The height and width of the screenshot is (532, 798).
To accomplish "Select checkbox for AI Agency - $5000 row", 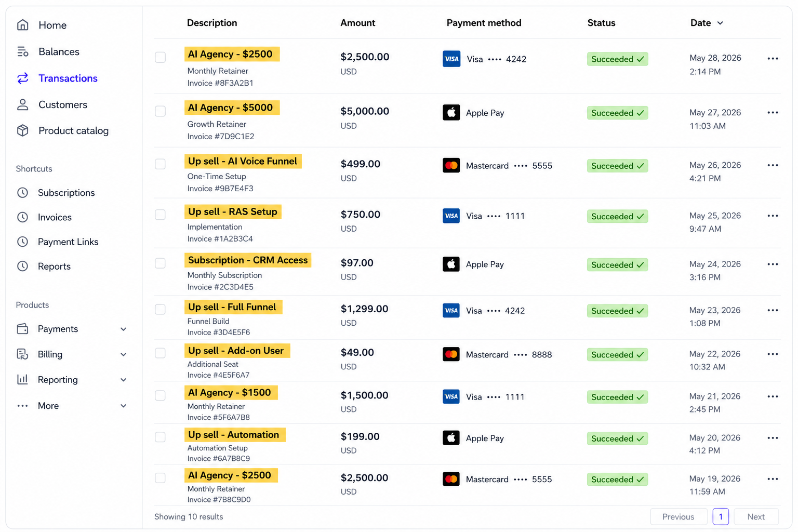I will 160,111.
